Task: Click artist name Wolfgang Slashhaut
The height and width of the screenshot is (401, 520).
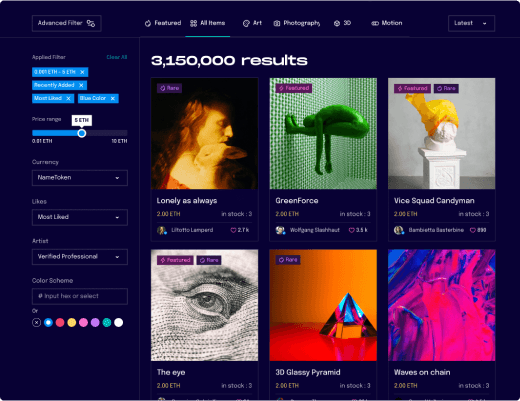Action: (x=315, y=230)
